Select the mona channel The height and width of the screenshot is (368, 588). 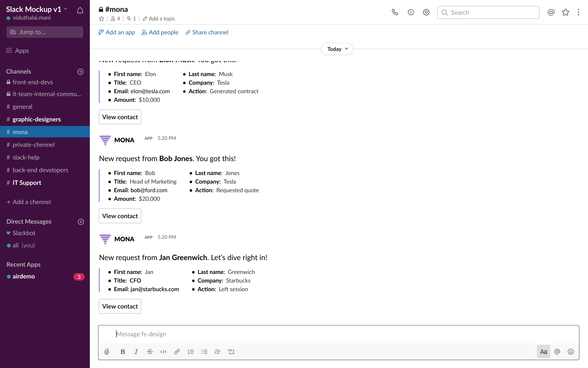(45, 132)
